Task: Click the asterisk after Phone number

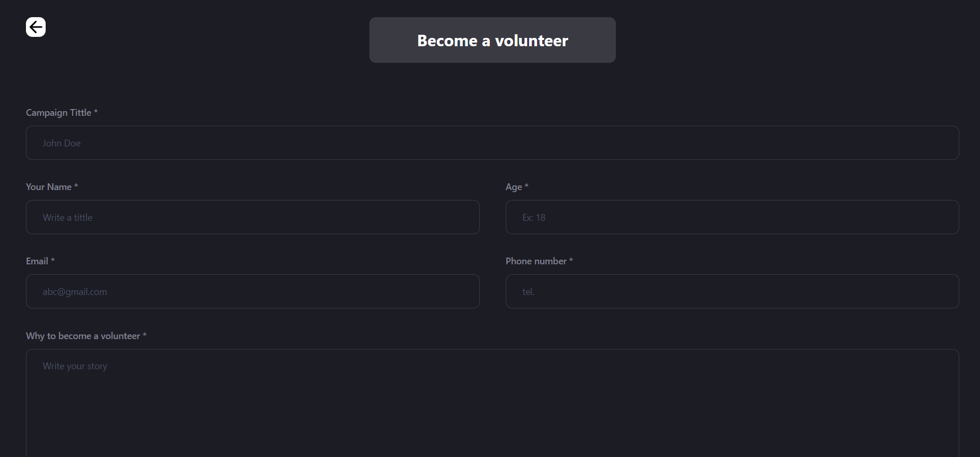Action: 571,260
